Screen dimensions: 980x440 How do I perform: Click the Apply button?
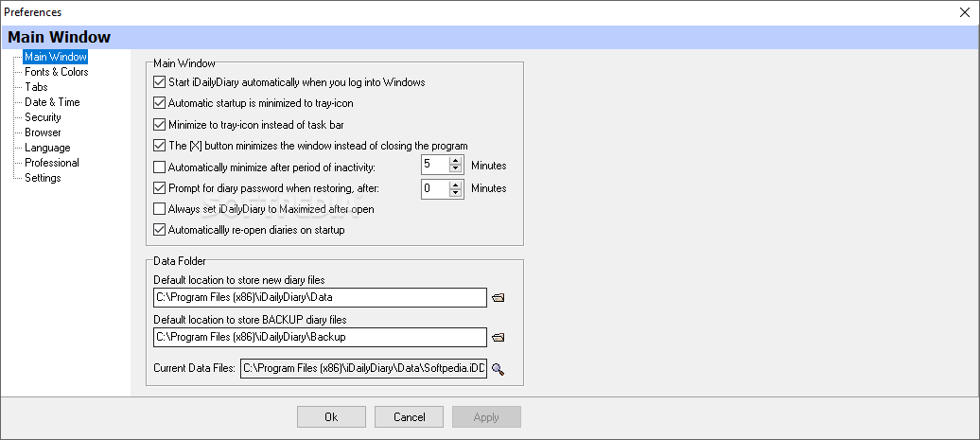(x=486, y=417)
